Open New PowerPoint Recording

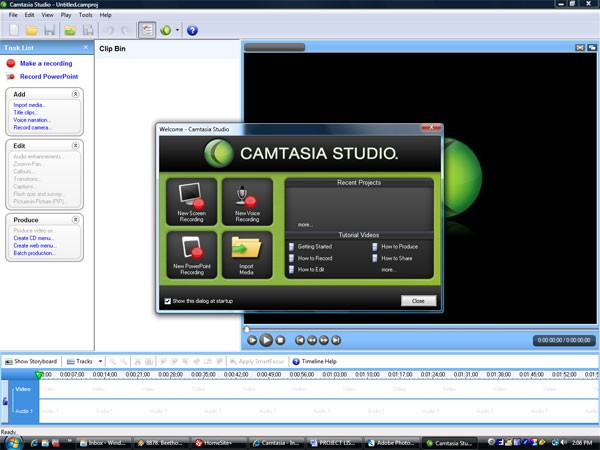(x=191, y=254)
